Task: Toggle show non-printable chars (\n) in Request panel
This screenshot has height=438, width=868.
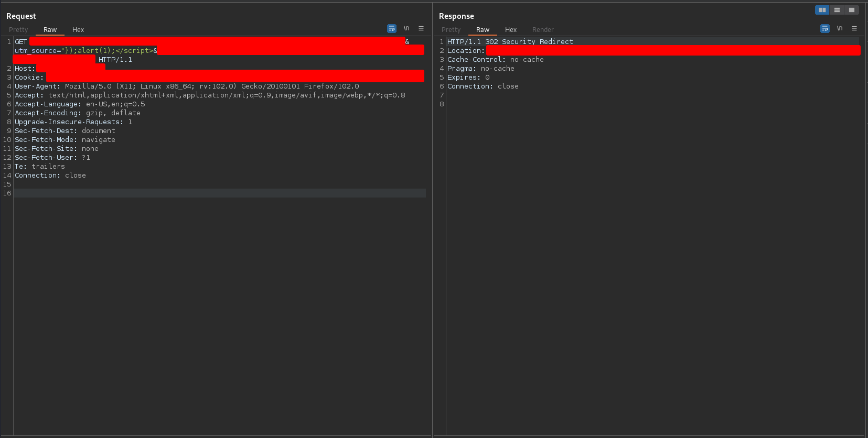Action: point(406,28)
